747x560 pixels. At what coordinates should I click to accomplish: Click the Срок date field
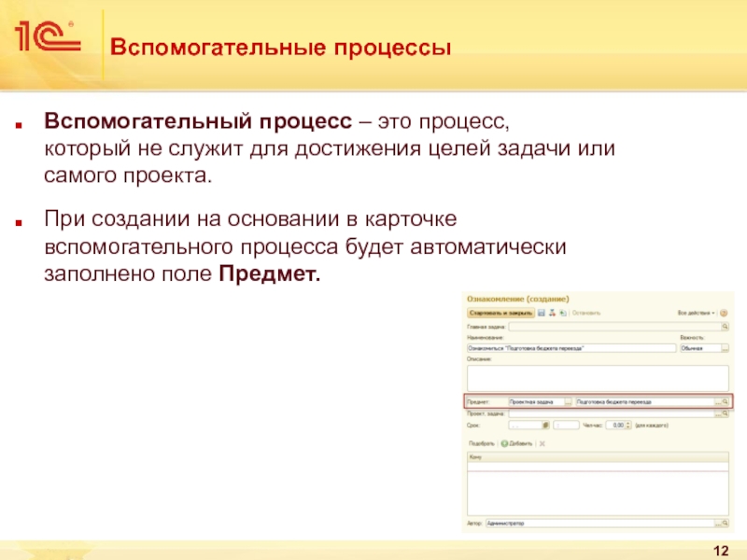coord(526,425)
